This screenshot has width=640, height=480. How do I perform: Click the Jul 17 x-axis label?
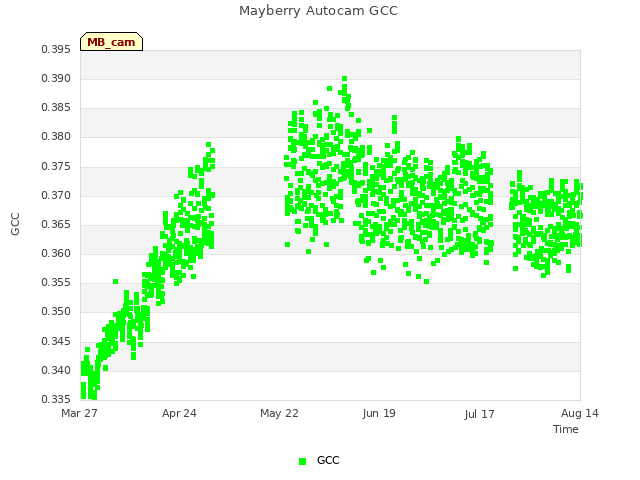479,414
